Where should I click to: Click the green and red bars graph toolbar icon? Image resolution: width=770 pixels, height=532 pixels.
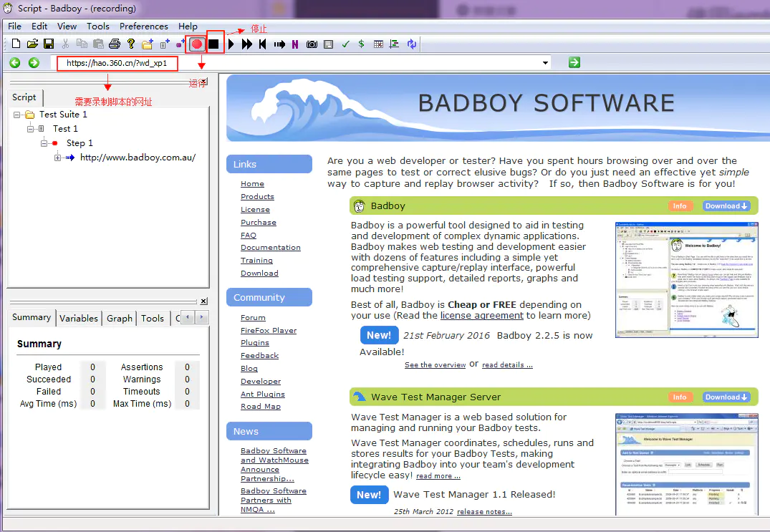395,44
